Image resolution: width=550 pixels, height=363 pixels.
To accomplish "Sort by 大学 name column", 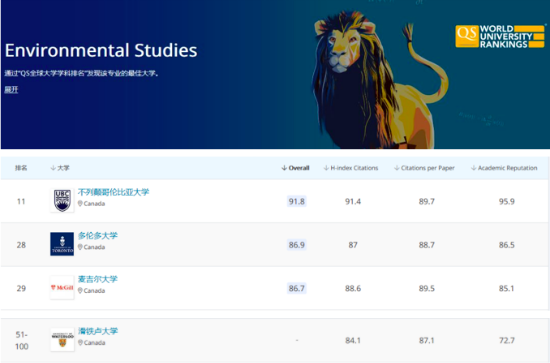I will point(60,168).
